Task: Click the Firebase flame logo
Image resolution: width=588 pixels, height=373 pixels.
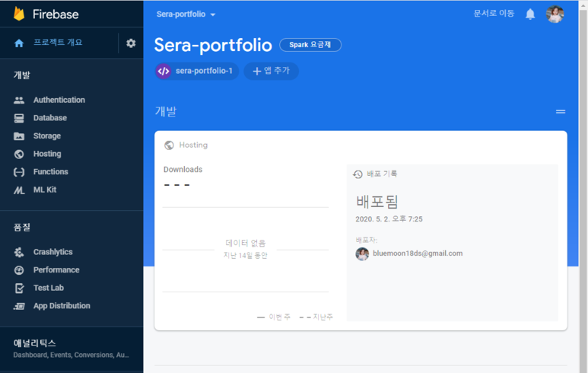Action: click(x=19, y=14)
